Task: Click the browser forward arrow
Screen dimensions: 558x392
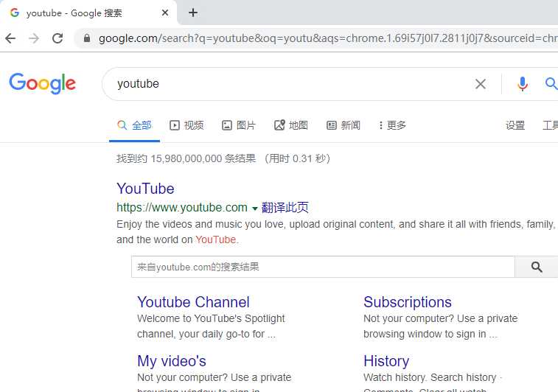Action: pos(34,38)
